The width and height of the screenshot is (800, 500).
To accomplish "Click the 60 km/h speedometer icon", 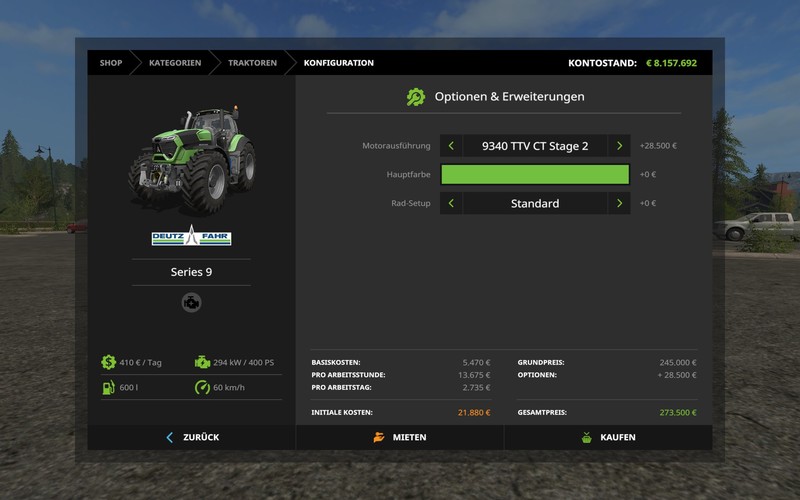I will pyautogui.click(x=203, y=387).
